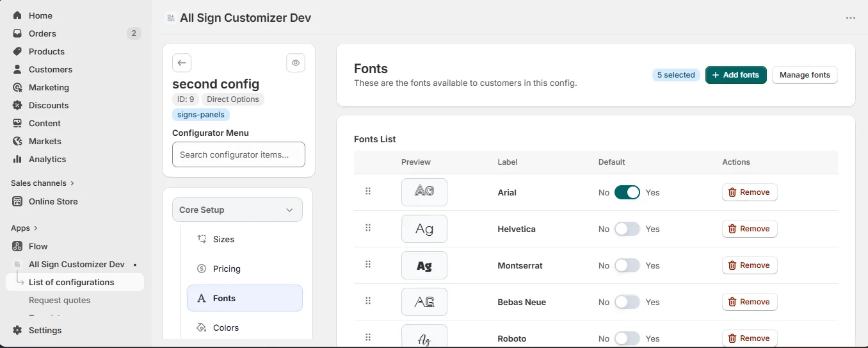The height and width of the screenshot is (348, 868).
Task: Remove the Roboto font
Action: (x=750, y=338)
